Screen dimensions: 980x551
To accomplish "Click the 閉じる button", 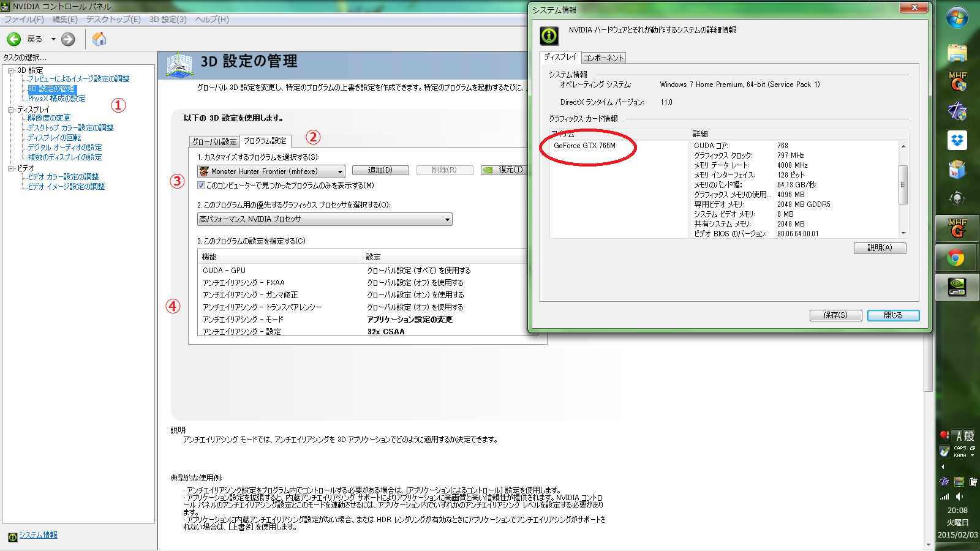I will 893,315.
